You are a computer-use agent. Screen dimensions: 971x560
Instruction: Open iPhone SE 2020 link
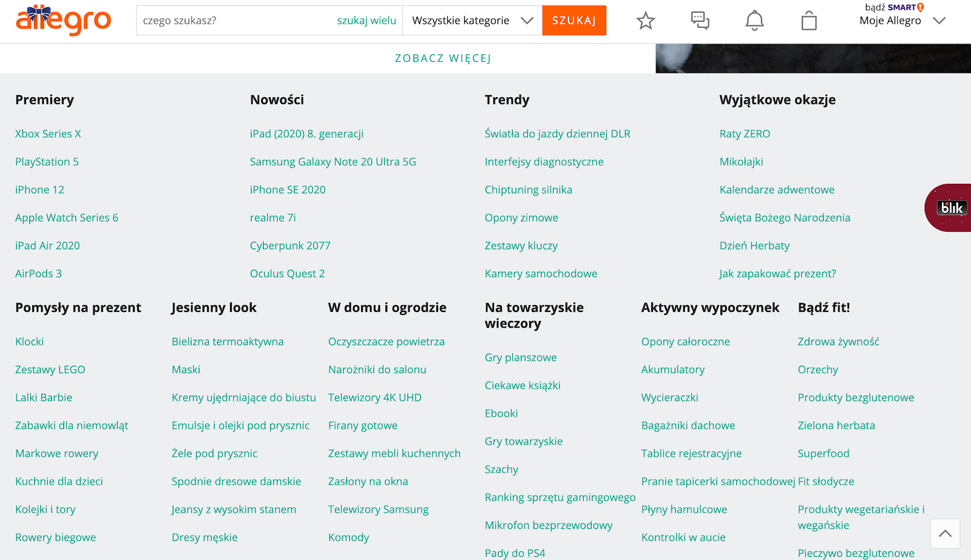tap(288, 190)
